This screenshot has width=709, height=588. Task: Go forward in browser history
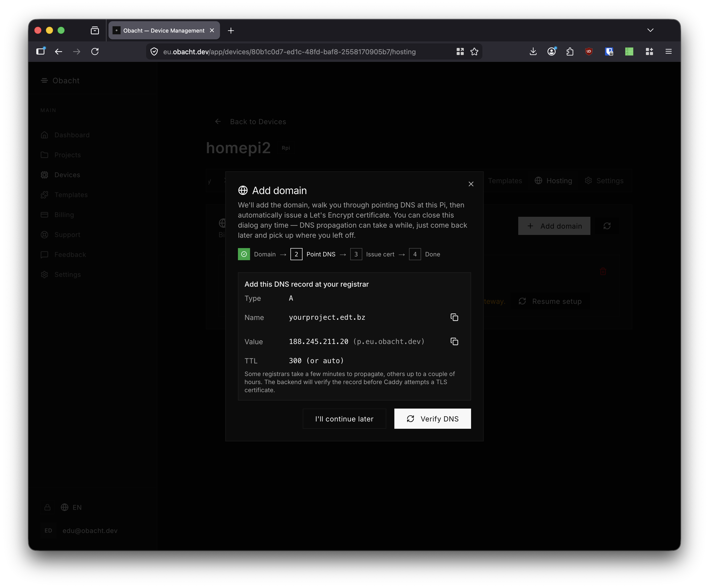[x=77, y=51]
